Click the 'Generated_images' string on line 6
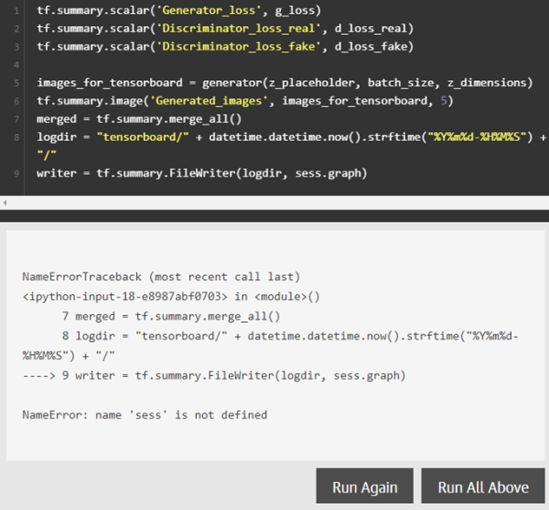This screenshot has height=510, width=549. click(x=208, y=101)
